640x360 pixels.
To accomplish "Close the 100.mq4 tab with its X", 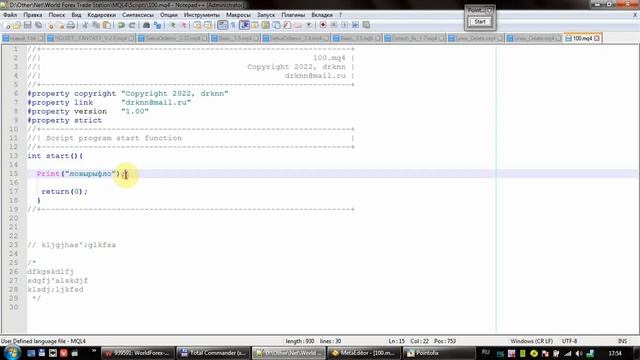I will pyautogui.click(x=597, y=38).
